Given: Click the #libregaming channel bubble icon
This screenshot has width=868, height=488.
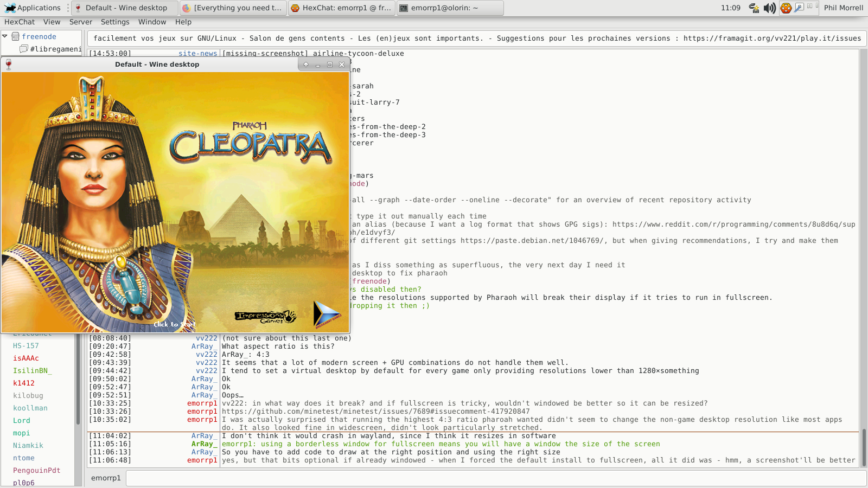Looking at the screenshot, I should click(24, 49).
